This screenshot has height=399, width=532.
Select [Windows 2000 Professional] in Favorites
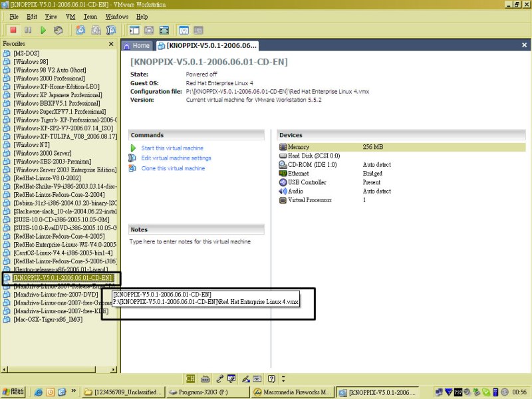click(x=49, y=78)
